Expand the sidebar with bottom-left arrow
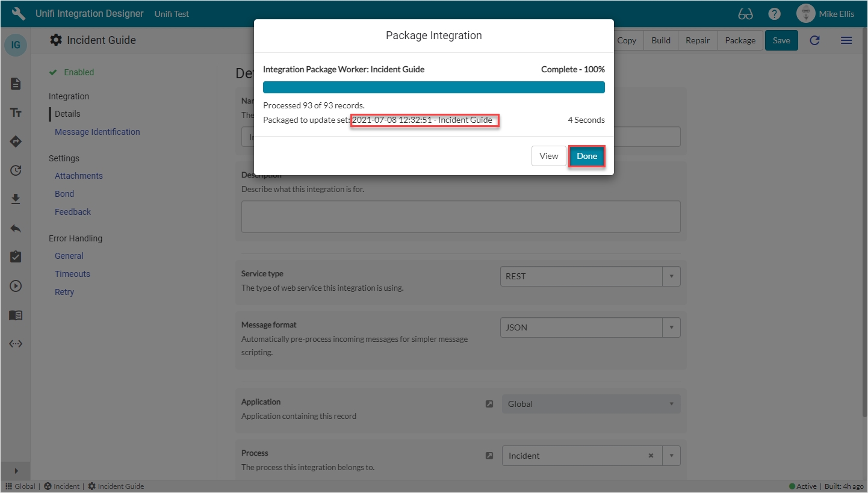Viewport: 868px width, 493px height. click(x=16, y=471)
